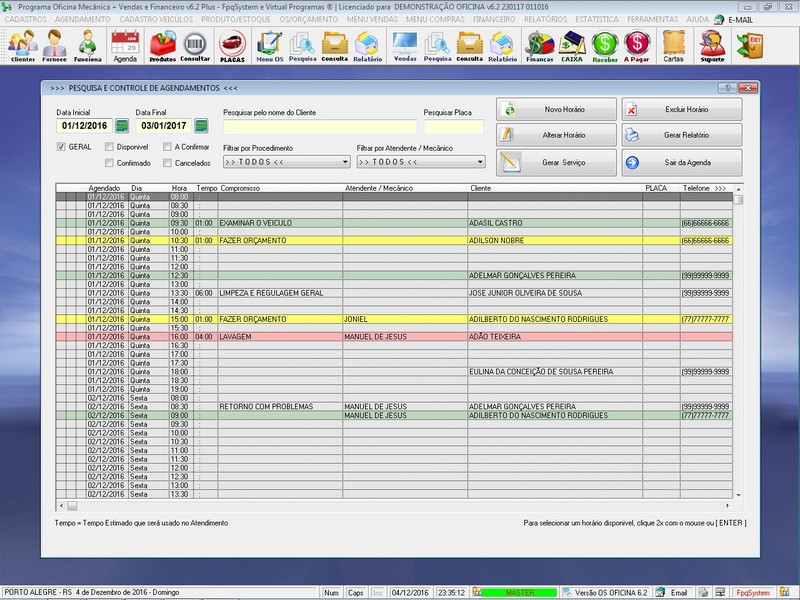Click the Consultar barcode icon

[x=195, y=46]
